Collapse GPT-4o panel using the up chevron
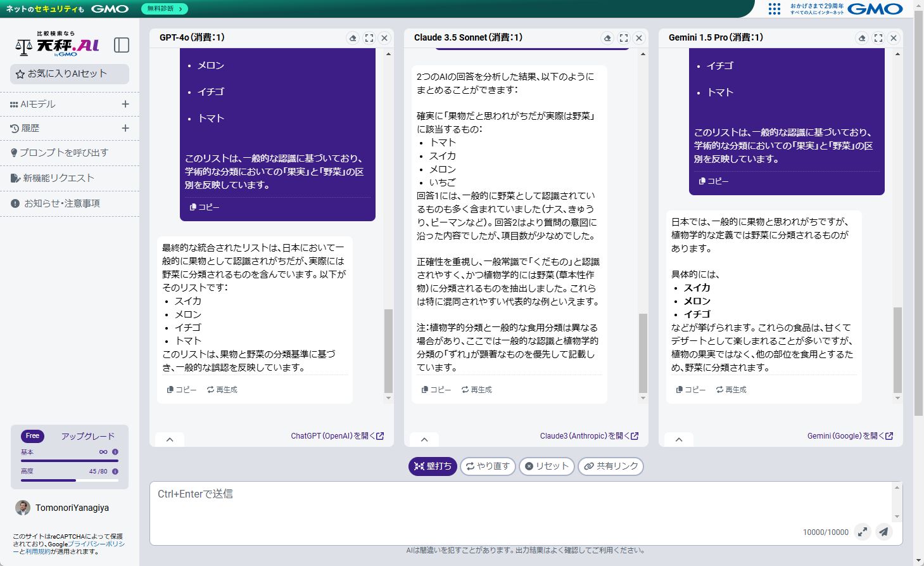 tap(169, 439)
